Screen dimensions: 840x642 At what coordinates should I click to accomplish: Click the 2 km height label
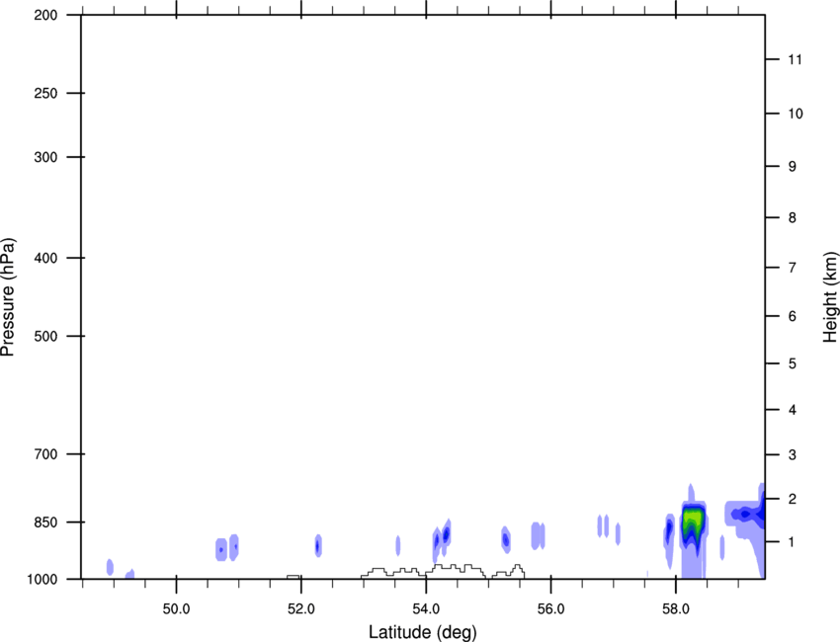(793, 499)
